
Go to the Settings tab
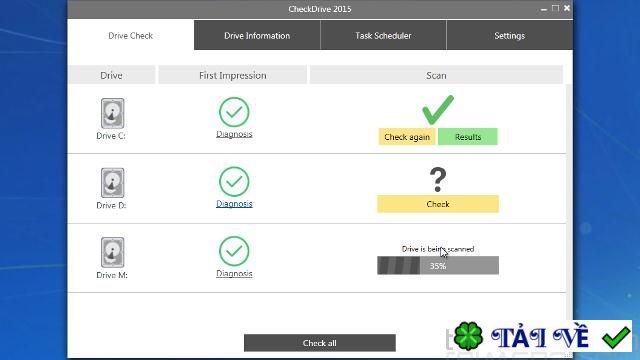[509, 36]
